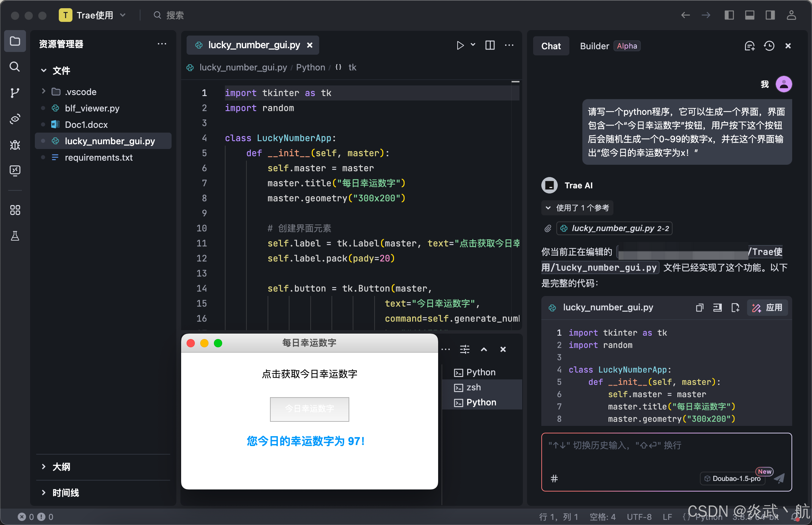
Task: Toggle the bottom panel layout icon
Action: [749, 15]
